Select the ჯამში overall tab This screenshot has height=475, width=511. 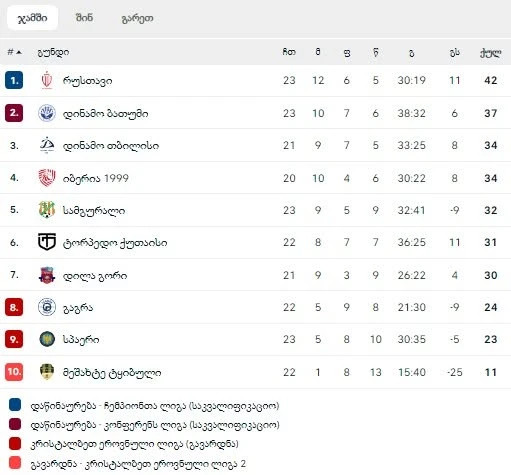click(x=32, y=18)
